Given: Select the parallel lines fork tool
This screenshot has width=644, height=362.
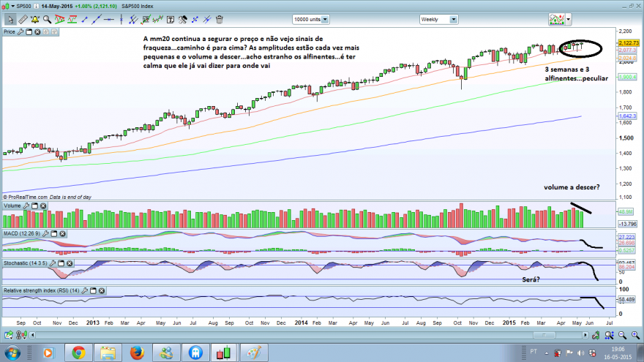Looking at the screenshot, I should pyautogui.click(x=133, y=19).
